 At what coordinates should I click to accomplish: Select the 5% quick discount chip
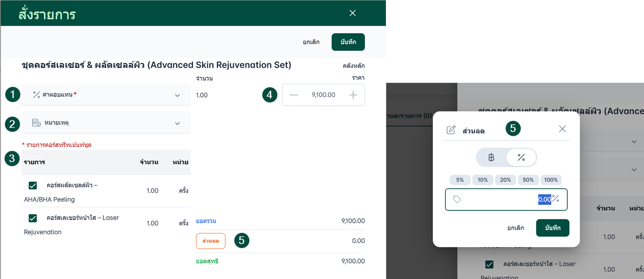click(x=460, y=180)
